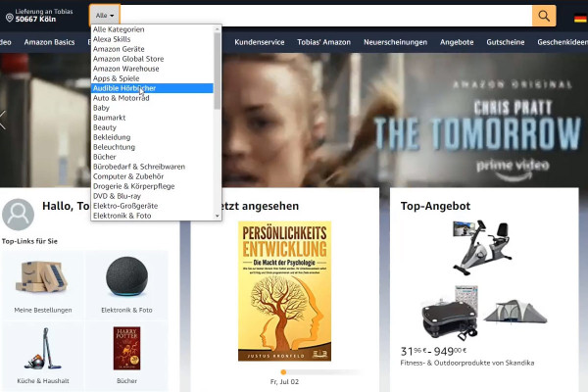The image size is (588, 392).
Task: Open Meine Bestellungen package boxes tile
Action: point(43,285)
